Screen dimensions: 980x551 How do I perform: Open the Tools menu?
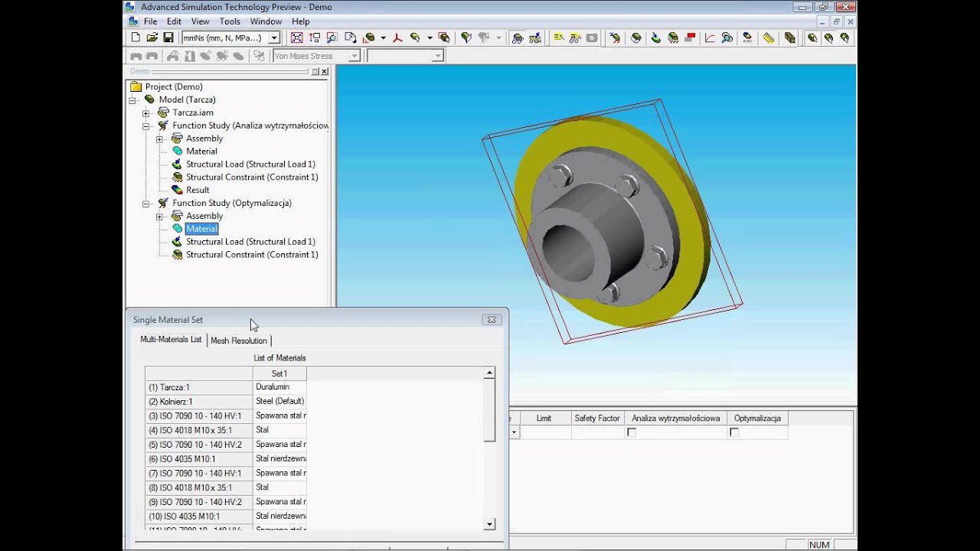click(x=230, y=21)
